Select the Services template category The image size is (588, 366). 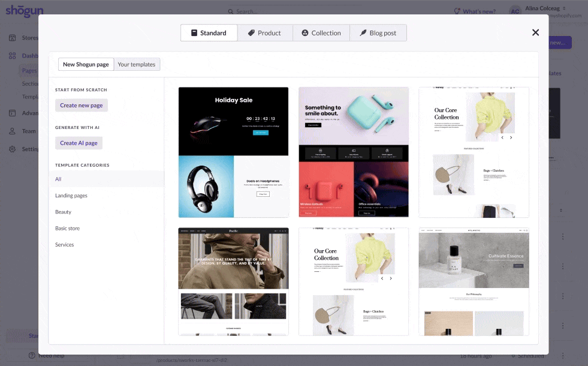[x=65, y=245]
